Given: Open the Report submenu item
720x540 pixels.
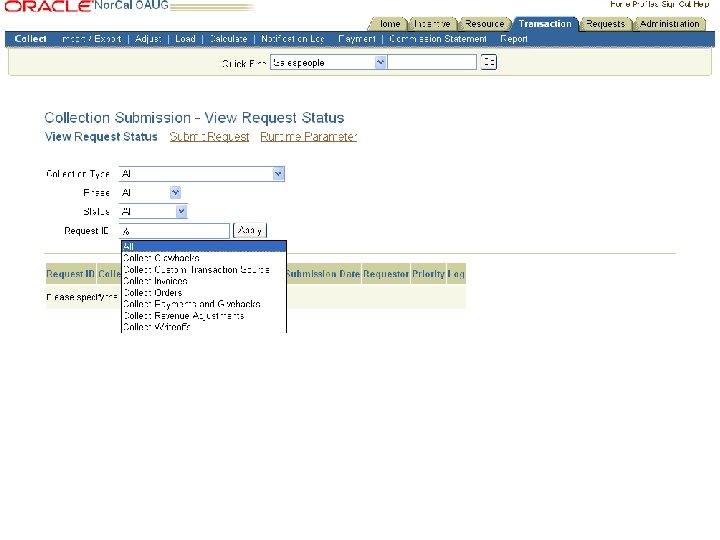Looking at the screenshot, I should [513, 39].
